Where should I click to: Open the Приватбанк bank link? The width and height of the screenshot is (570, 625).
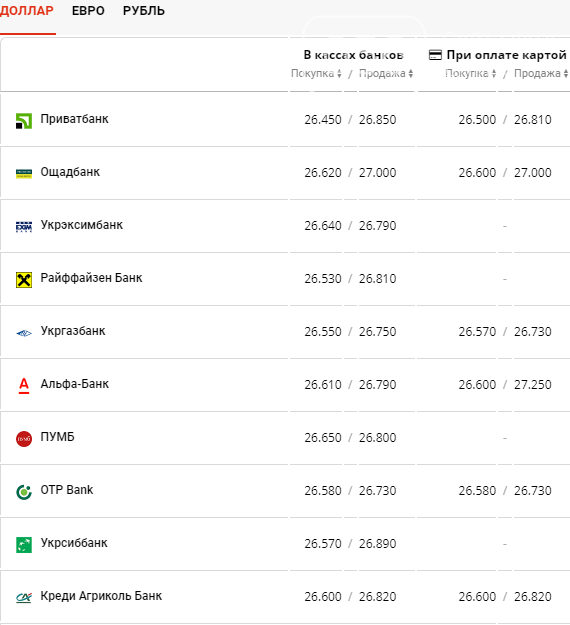tap(75, 119)
